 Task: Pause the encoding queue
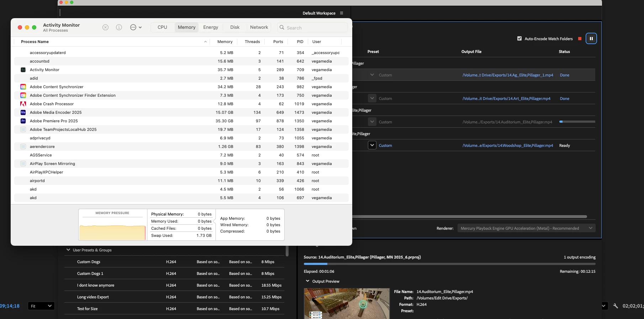tap(591, 38)
